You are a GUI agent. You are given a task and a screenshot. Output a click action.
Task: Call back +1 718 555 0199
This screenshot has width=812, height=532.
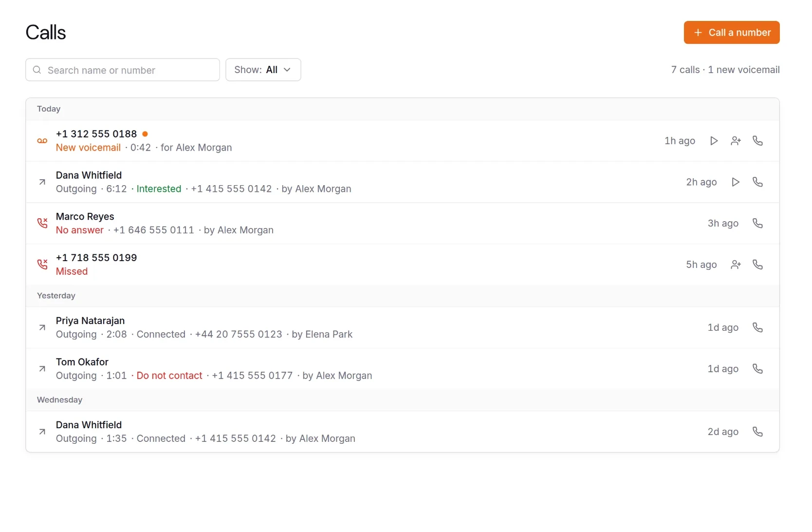pyautogui.click(x=757, y=265)
